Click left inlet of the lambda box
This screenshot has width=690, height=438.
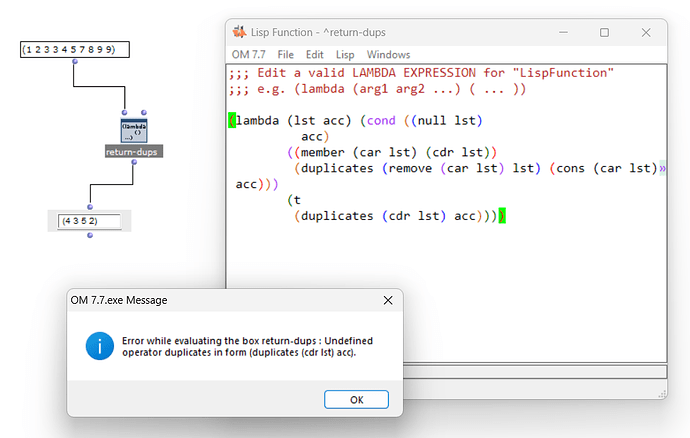click(123, 112)
